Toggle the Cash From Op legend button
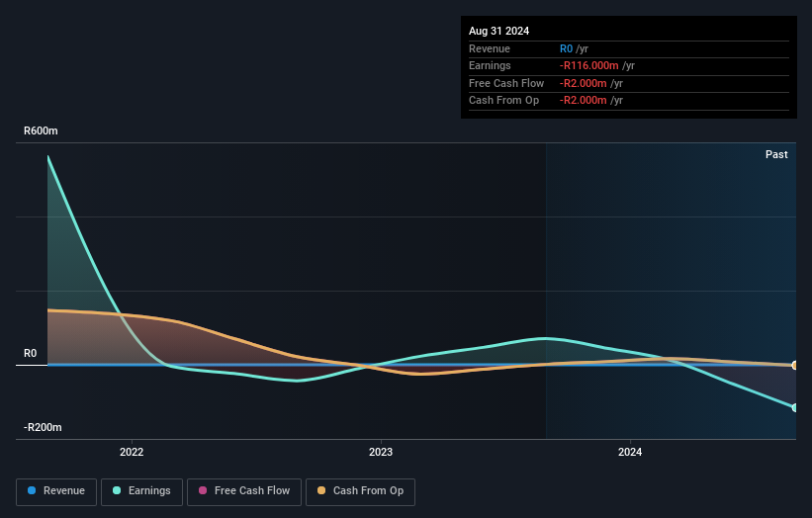This screenshot has width=812, height=518. tap(360, 491)
